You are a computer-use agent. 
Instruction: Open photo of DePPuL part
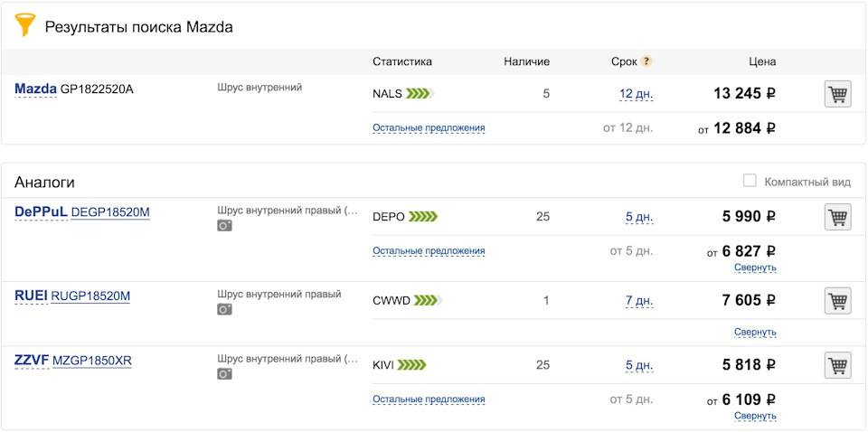coord(224,226)
